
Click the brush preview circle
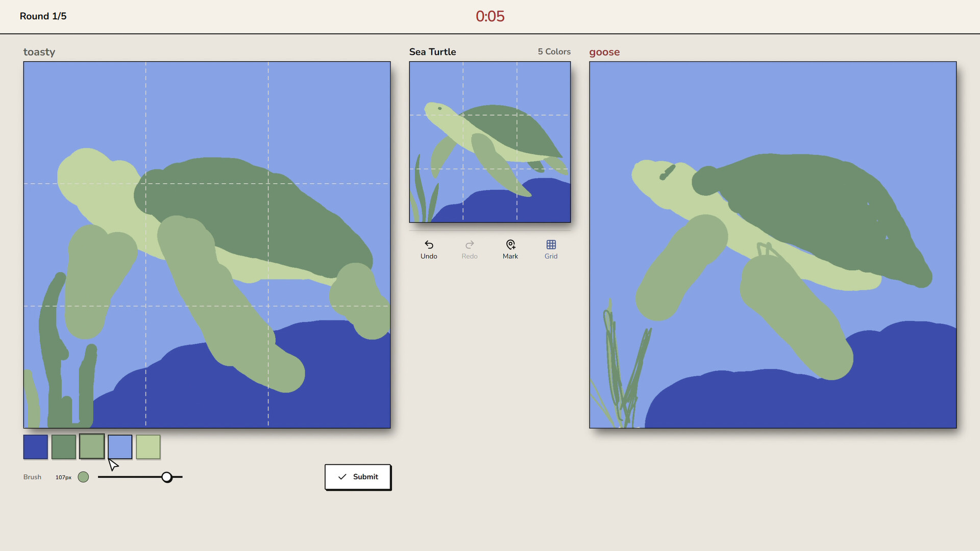[83, 477]
